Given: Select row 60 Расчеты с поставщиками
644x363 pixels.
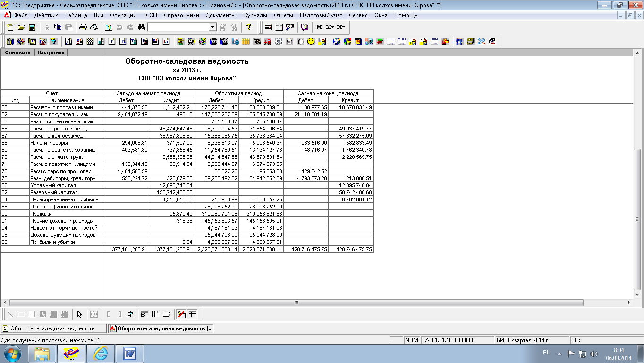Looking at the screenshot, I should (x=187, y=107).
